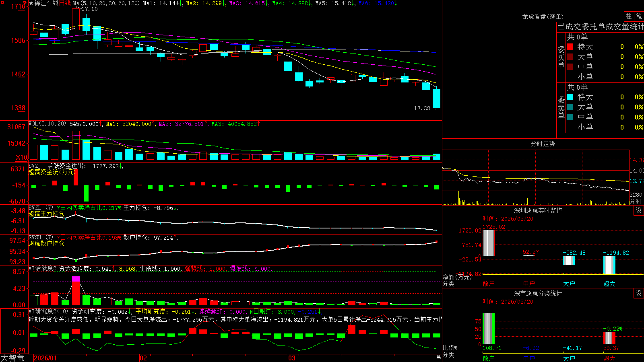Click the 超大 label under 深市超赢分类统计
The width and height of the screenshot is (644, 362).
(x=609, y=358)
